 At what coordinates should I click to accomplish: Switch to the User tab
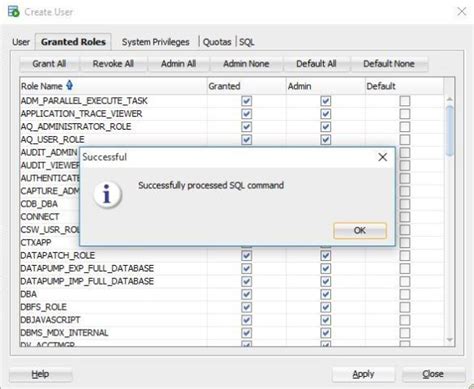tap(21, 42)
